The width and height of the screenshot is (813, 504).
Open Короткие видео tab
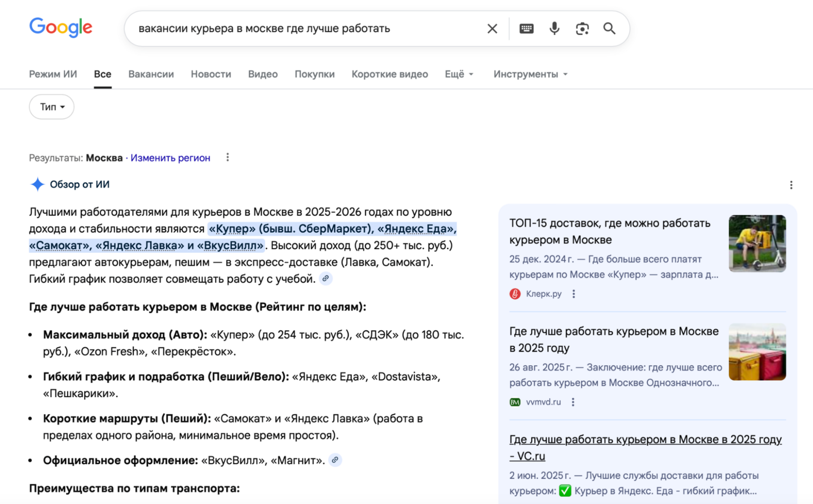390,74
